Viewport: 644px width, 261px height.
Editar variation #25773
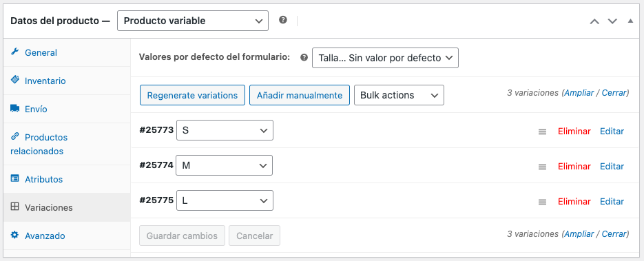[612, 132]
